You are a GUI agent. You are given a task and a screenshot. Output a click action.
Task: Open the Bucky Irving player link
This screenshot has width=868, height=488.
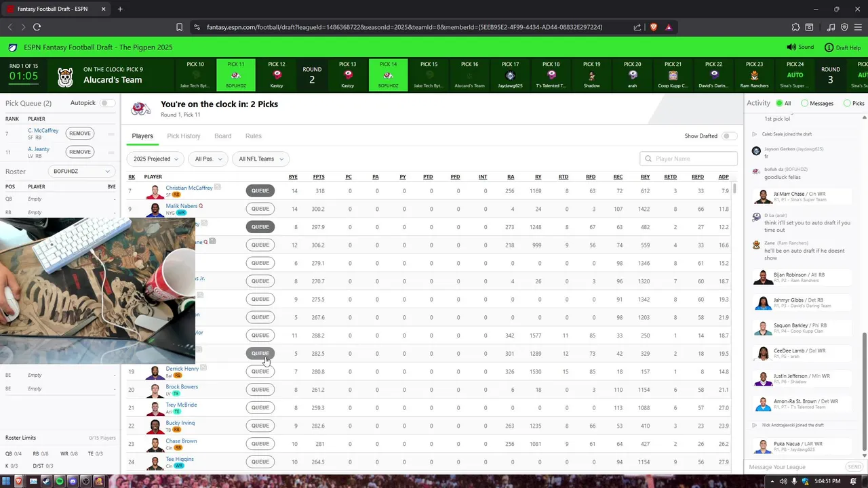point(180,423)
